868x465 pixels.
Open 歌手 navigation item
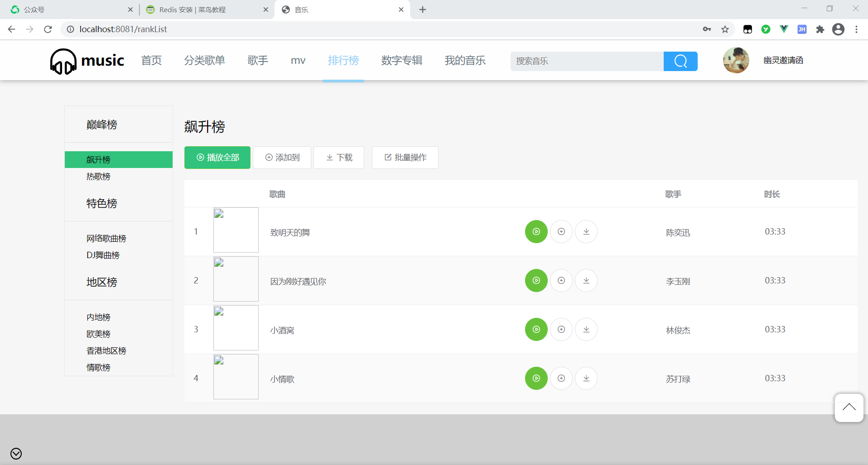pos(258,60)
